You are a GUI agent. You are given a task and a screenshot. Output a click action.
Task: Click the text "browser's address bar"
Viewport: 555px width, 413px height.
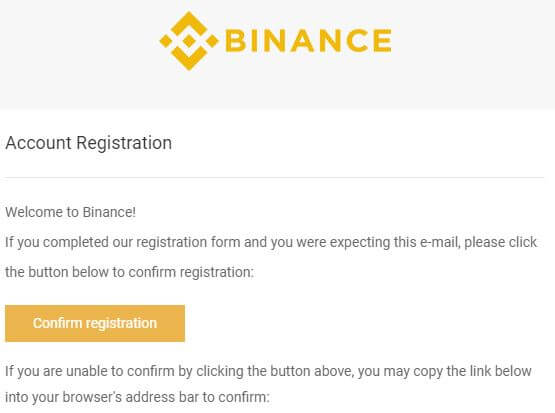[x=131, y=397]
